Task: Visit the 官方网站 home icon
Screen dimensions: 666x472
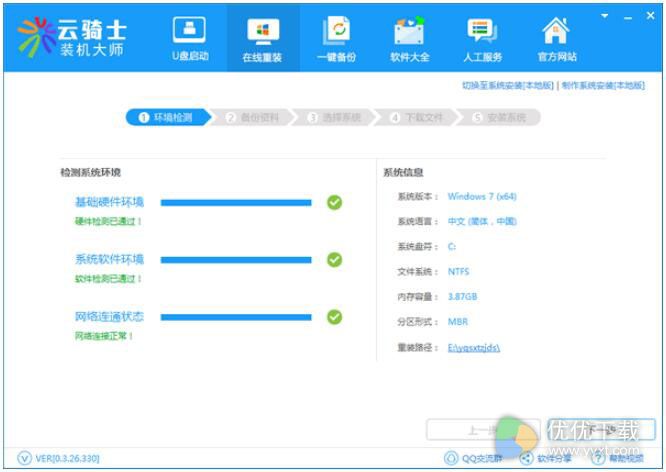Action: pyautogui.click(x=556, y=31)
